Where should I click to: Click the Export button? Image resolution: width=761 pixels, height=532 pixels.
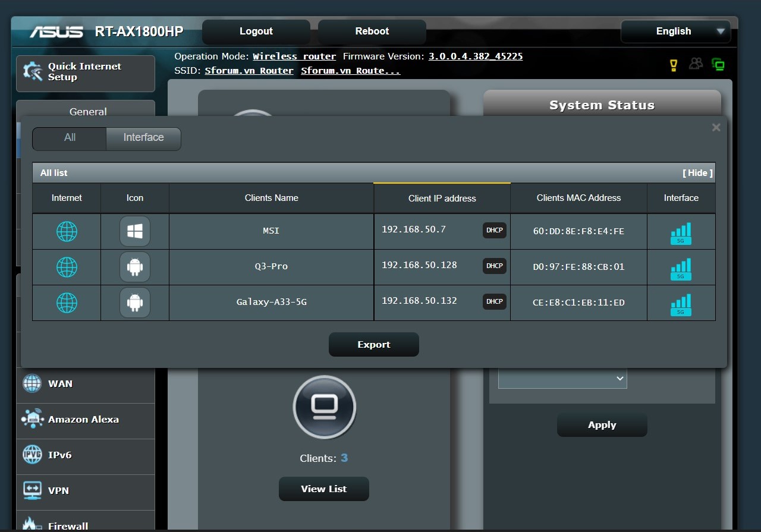(x=374, y=345)
